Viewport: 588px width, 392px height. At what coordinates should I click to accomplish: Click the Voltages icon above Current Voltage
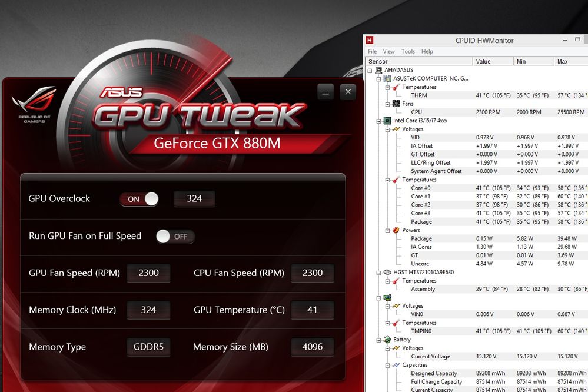pyautogui.click(x=396, y=348)
